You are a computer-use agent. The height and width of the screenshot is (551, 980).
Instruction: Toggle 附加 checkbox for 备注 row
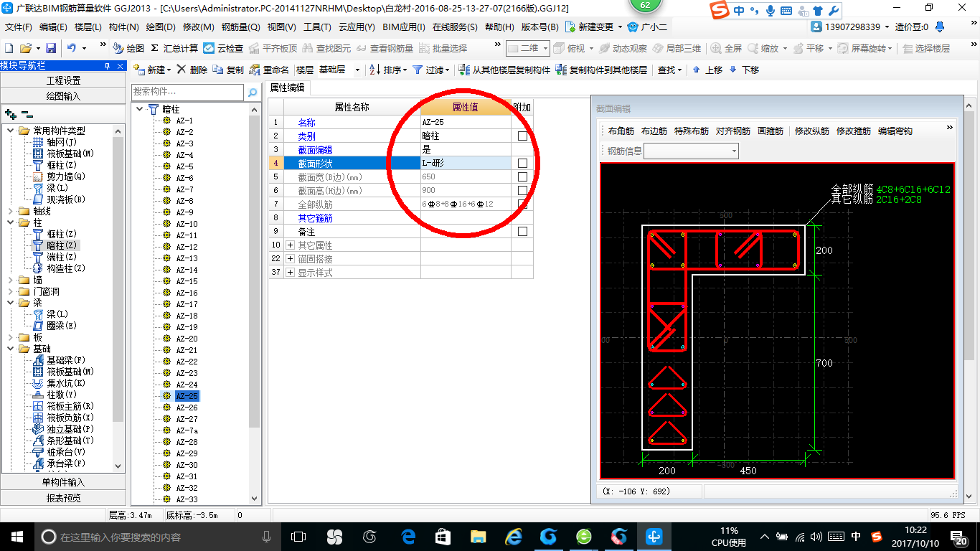point(522,231)
